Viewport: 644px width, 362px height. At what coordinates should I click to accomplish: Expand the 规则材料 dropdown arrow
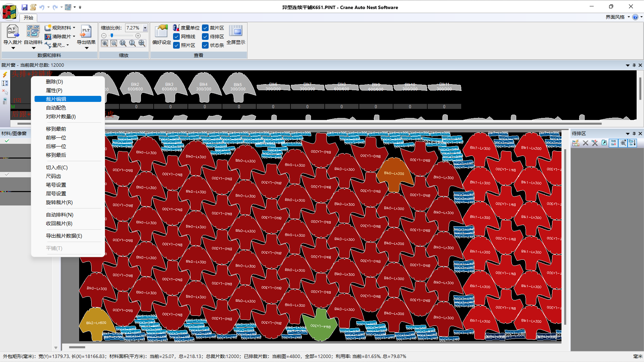click(74, 28)
